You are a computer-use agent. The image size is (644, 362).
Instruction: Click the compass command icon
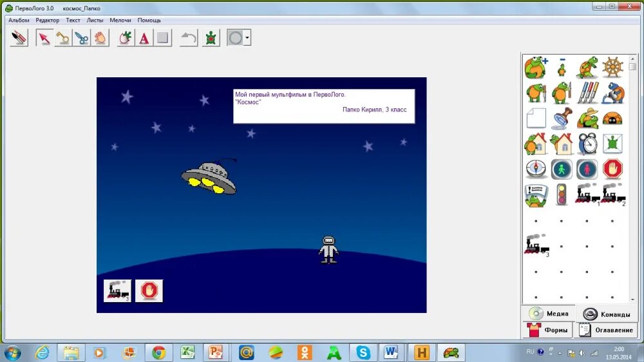536,169
